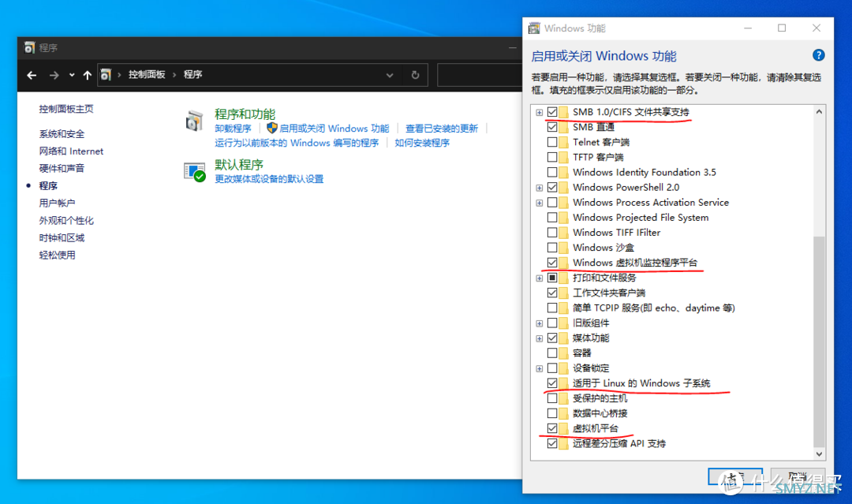852x504 pixels.
Task: Enable the TFTP 客户端 checkbox
Action: [x=552, y=157]
